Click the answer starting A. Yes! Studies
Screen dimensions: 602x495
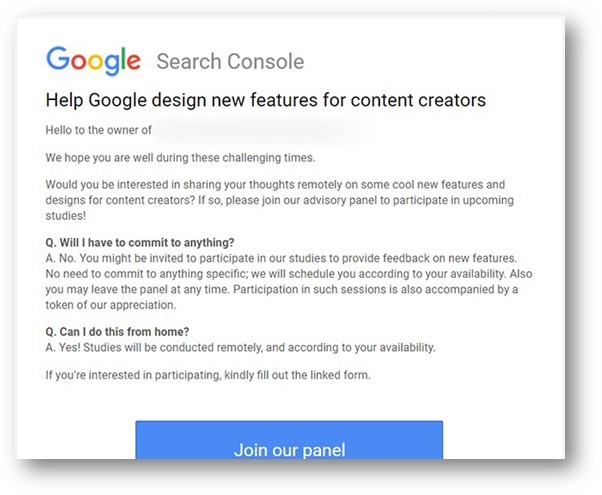240,348
